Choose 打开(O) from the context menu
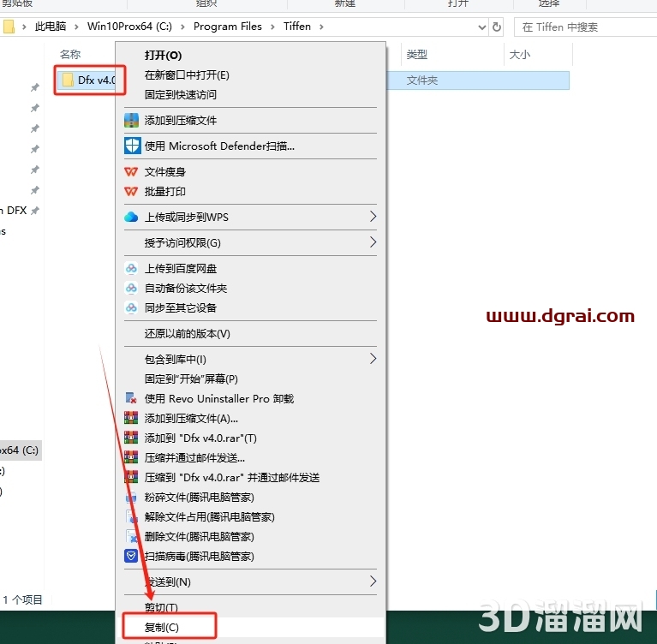The image size is (657, 644). point(163,56)
